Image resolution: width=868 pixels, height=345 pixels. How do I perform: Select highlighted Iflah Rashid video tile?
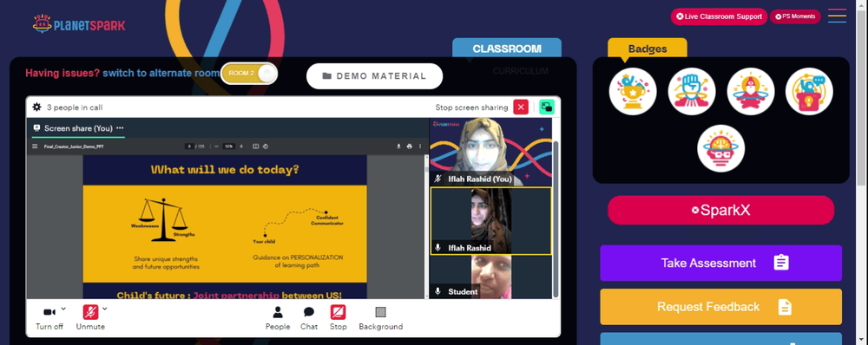pos(491,220)
